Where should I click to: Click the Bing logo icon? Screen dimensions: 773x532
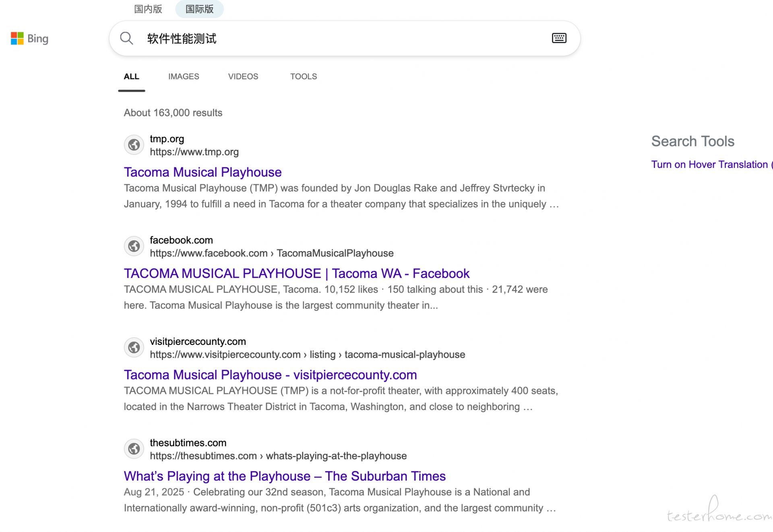tap(17, 39)
